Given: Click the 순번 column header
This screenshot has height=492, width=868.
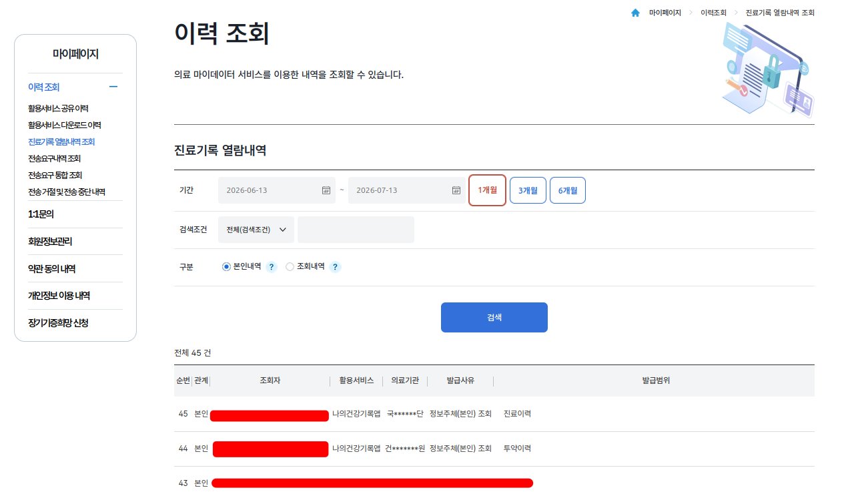Looking at the screenshot, I should 183,380.
